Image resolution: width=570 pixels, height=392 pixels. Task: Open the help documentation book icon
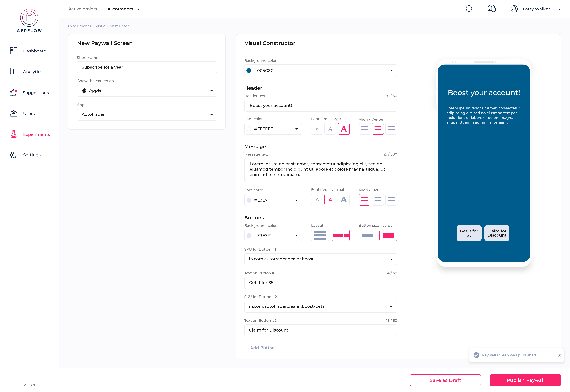coord(492,9)
